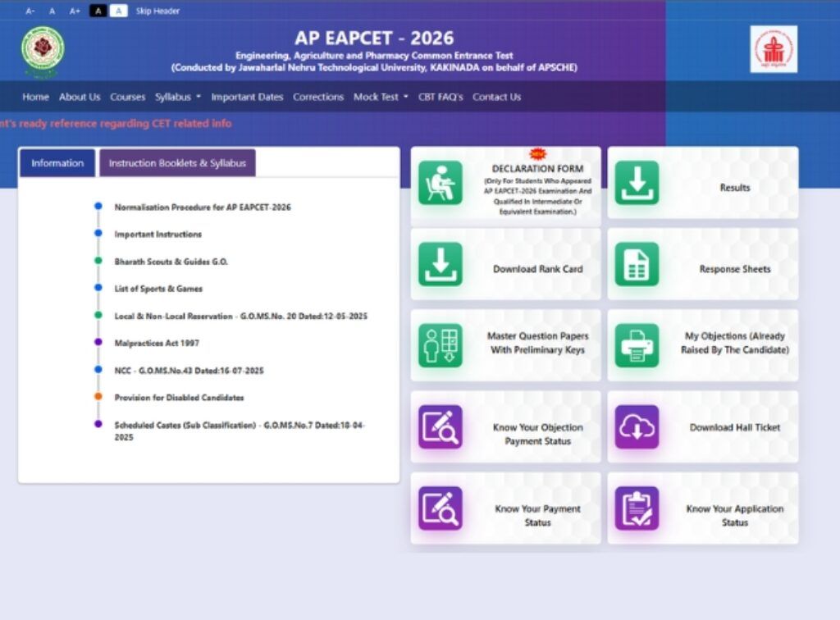Click Know Your Payment Status label
840x620 pixels.
(x=537, y=516)
